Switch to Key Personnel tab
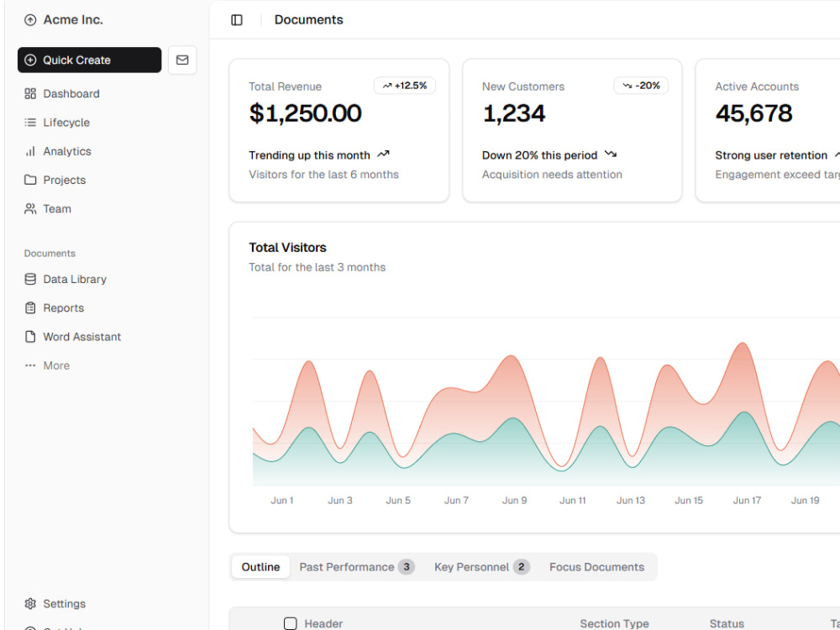The height and width of the screenshot is (630, 840). coord(481,567)
